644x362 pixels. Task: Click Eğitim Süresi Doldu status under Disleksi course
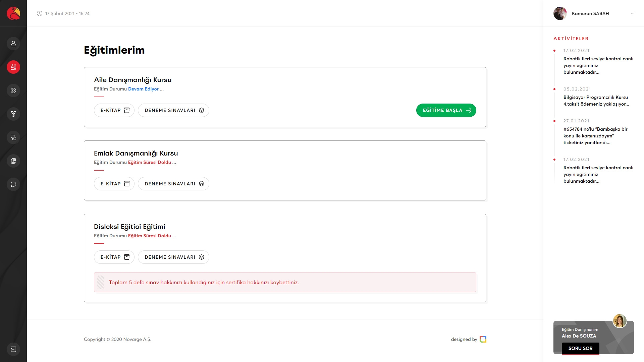150,236
